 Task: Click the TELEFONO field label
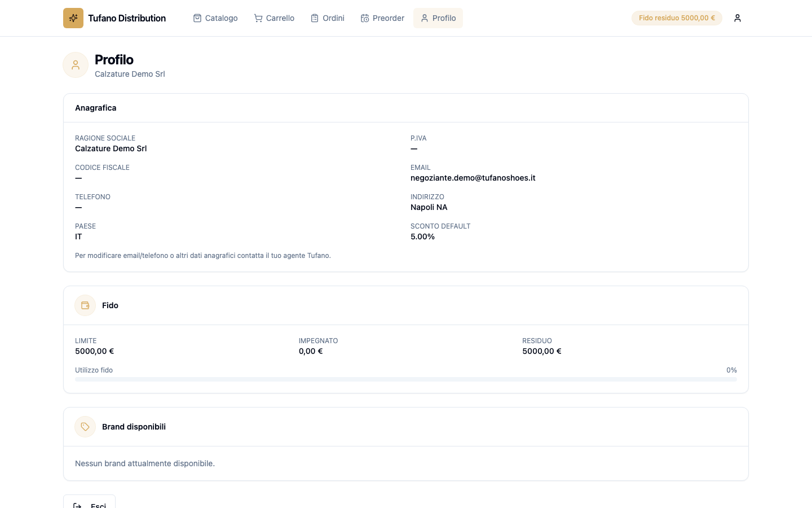pyautogui.click(x=92, y=197)
